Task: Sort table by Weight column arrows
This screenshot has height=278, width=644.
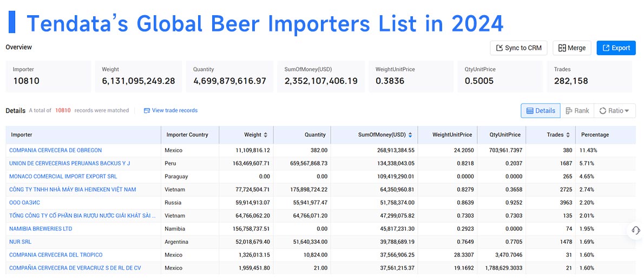Action: (265, 135)
